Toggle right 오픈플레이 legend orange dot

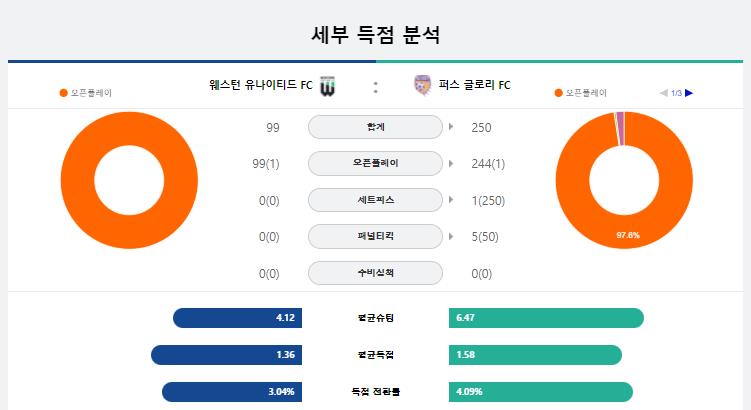pos(558,93)
